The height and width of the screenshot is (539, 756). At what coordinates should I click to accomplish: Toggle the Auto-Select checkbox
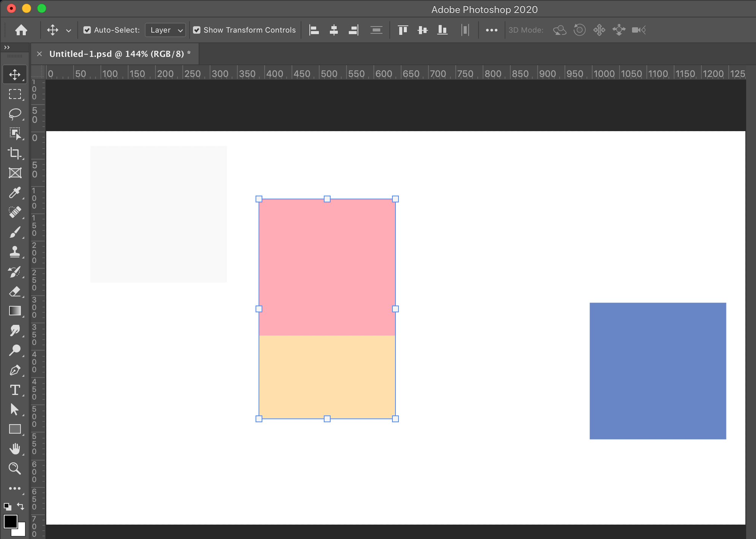87,30
